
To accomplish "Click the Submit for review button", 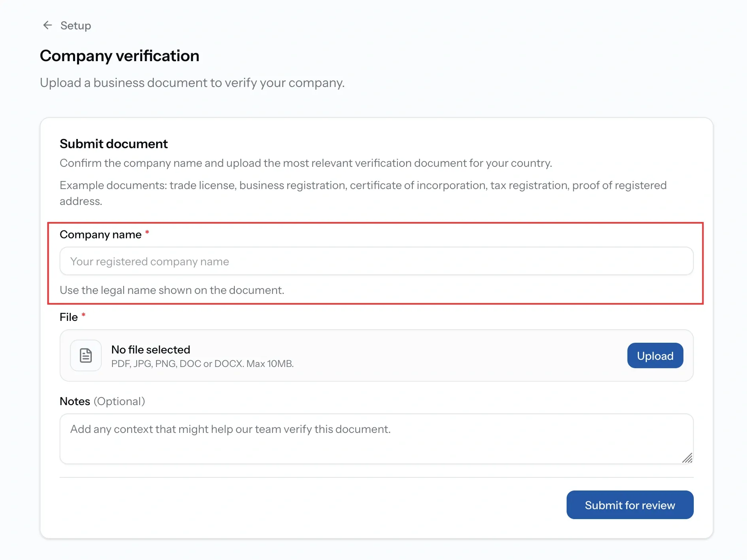I will click(630, 505).
